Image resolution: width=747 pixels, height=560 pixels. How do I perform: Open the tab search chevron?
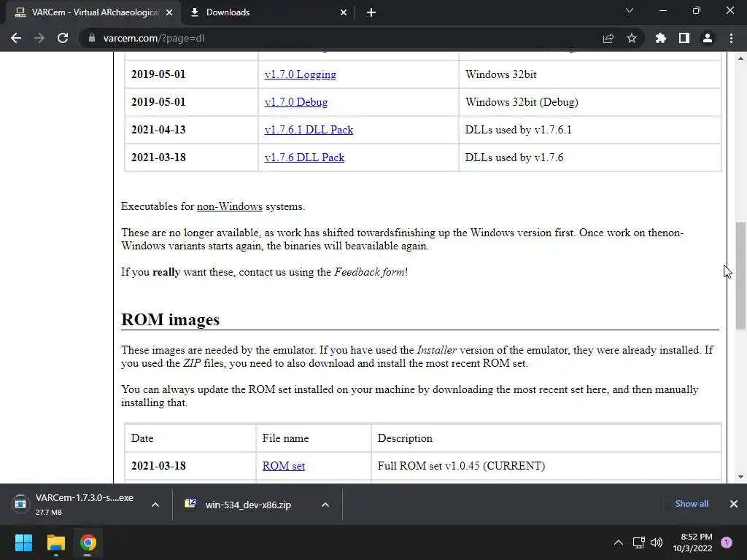[x=630, y=10]
